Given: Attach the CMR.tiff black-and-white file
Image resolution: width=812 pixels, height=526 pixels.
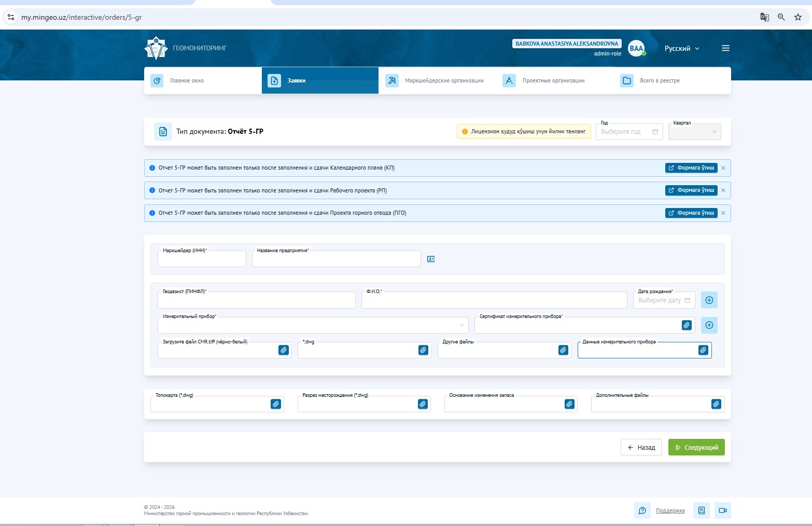Looking at the screenshot, I should pos(284,350).
